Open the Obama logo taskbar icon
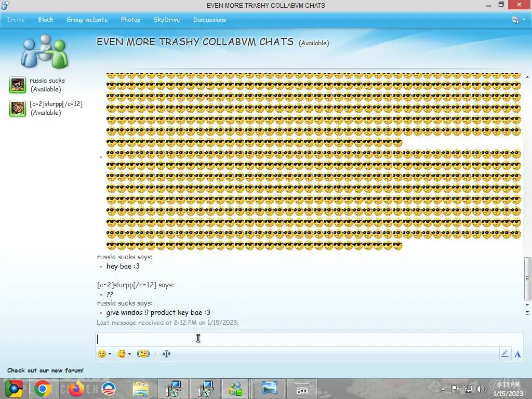 point(108,389)
